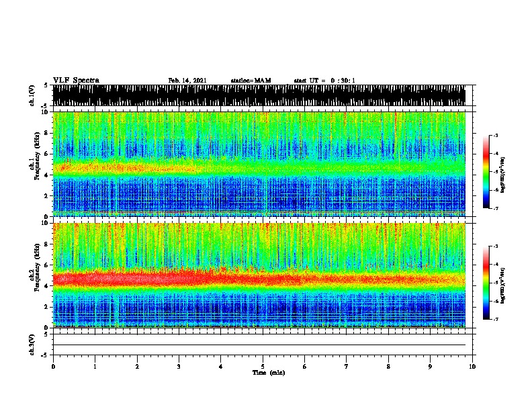Click the lower colorbar units label
This screenshot has width=532, height=411.
click(503, 286)
